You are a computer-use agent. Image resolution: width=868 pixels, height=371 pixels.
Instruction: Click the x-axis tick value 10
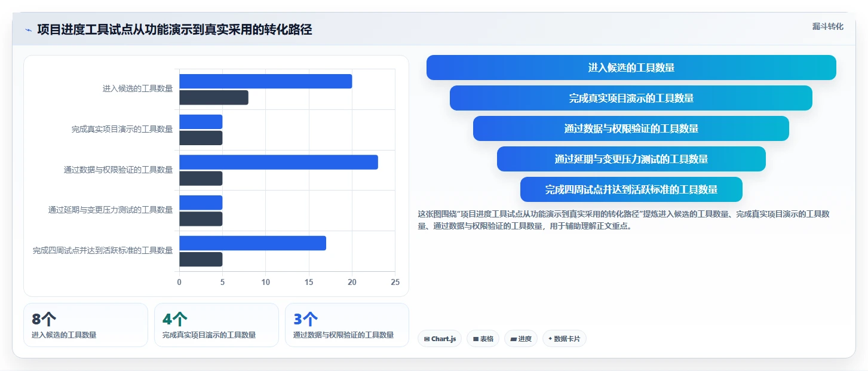point(265,282)
